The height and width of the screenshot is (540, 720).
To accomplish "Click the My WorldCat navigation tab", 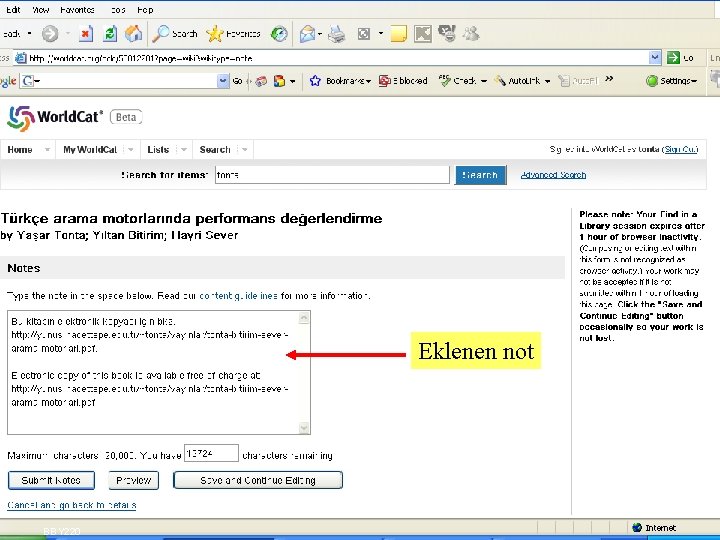I will click(90, 150).
